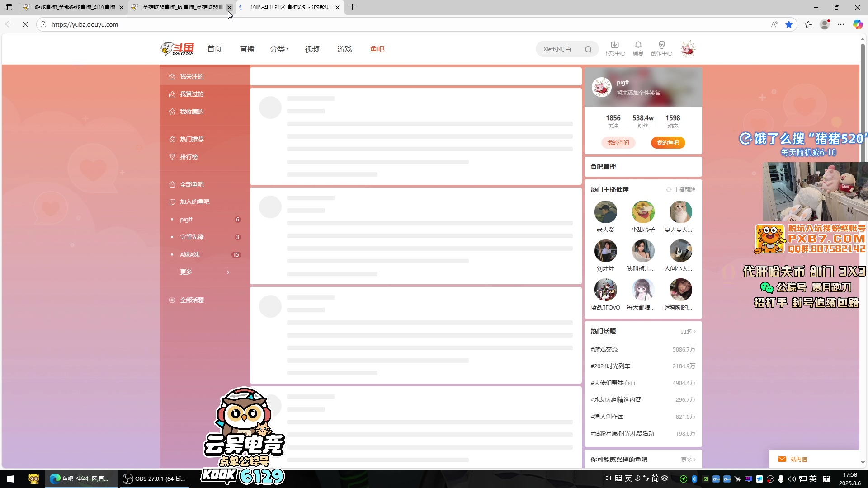Open 全部话题 in the sidebar
Image resolution: width=868 pixels, height=488 pixels.
192,300
